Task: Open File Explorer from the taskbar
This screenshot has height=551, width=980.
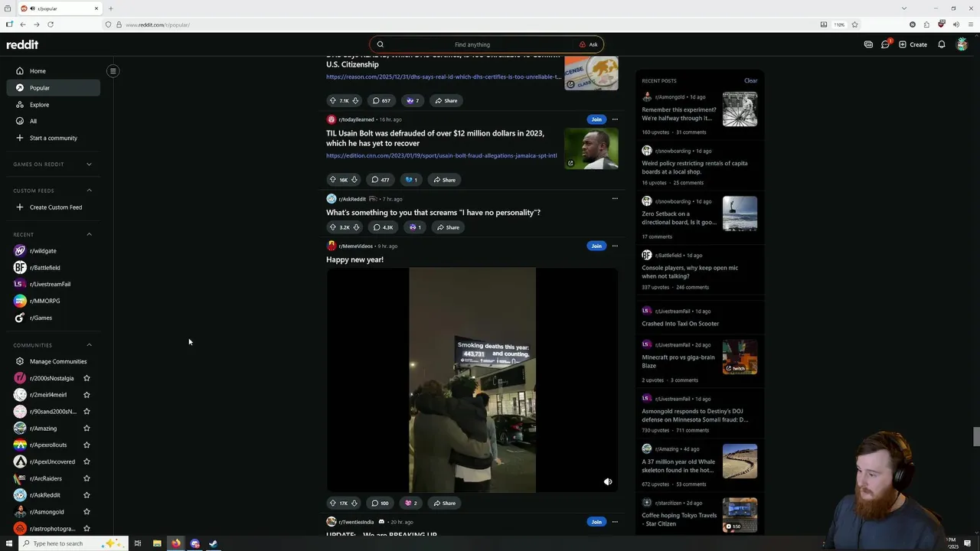Action: click(157, 543)
